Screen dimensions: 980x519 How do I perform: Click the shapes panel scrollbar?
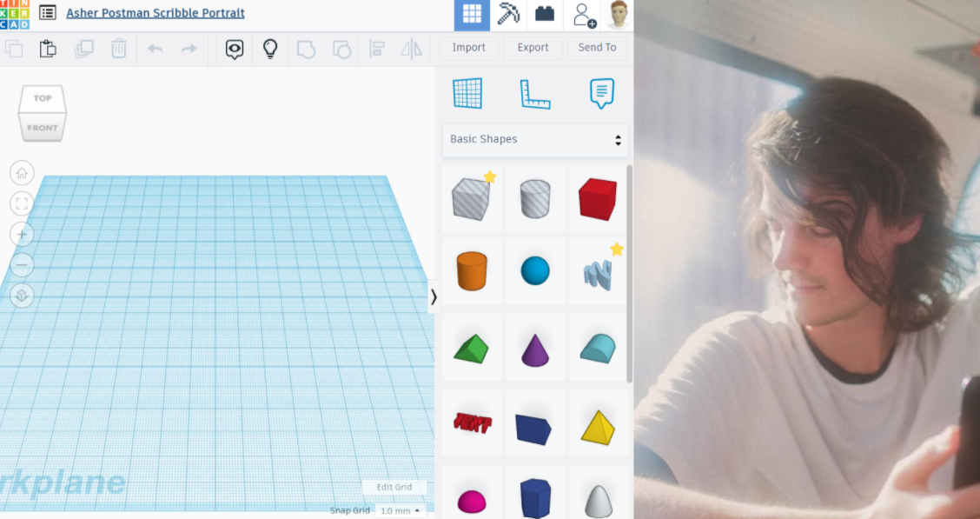click(x=629, y=274)
